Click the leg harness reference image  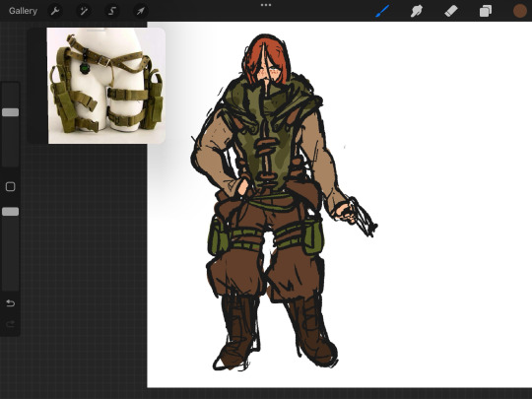pos(106,86)
